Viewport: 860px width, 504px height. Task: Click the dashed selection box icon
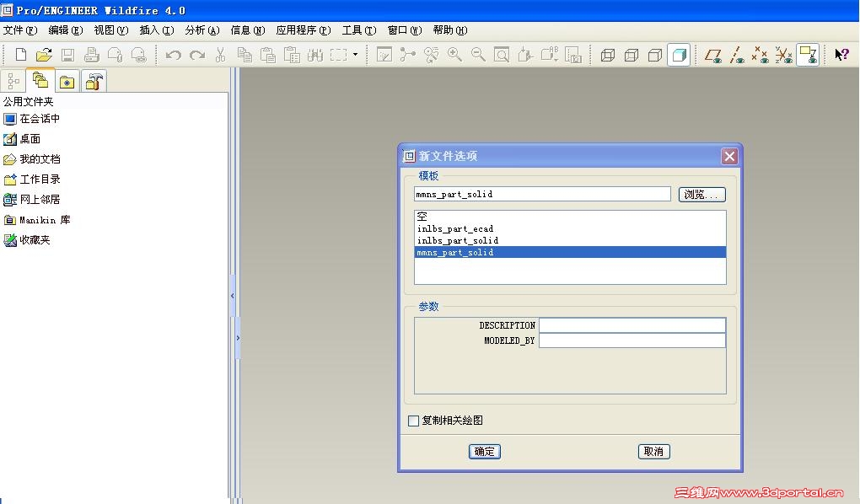pos(338,54)
